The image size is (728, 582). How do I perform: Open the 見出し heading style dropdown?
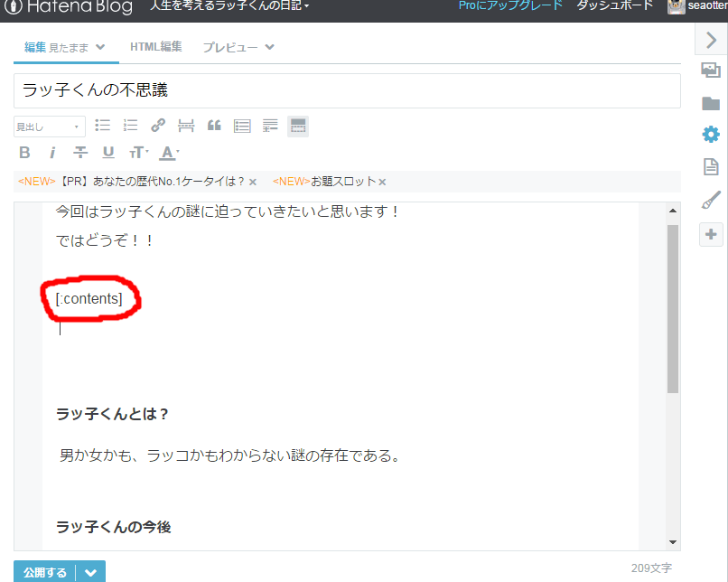(49, 125)
